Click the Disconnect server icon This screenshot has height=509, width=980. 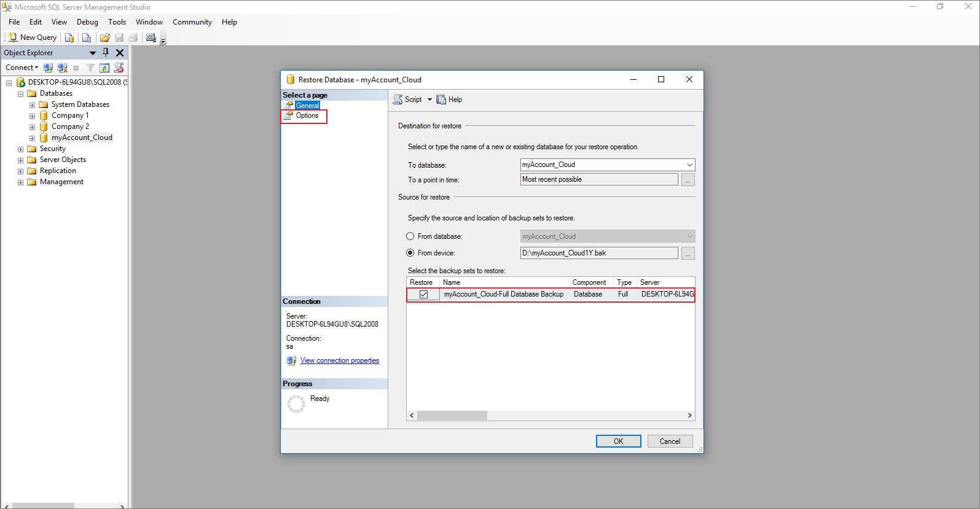[x=62, y=68]
